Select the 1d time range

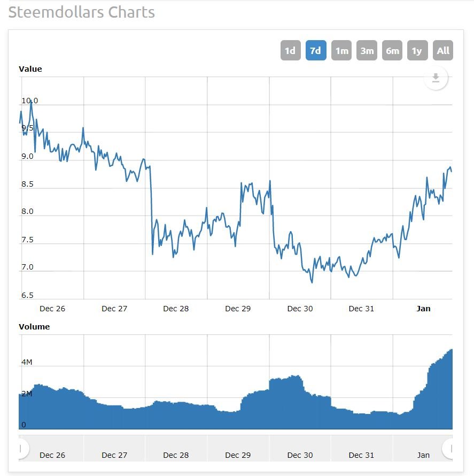pyautogui.click(x=290, y=50)
